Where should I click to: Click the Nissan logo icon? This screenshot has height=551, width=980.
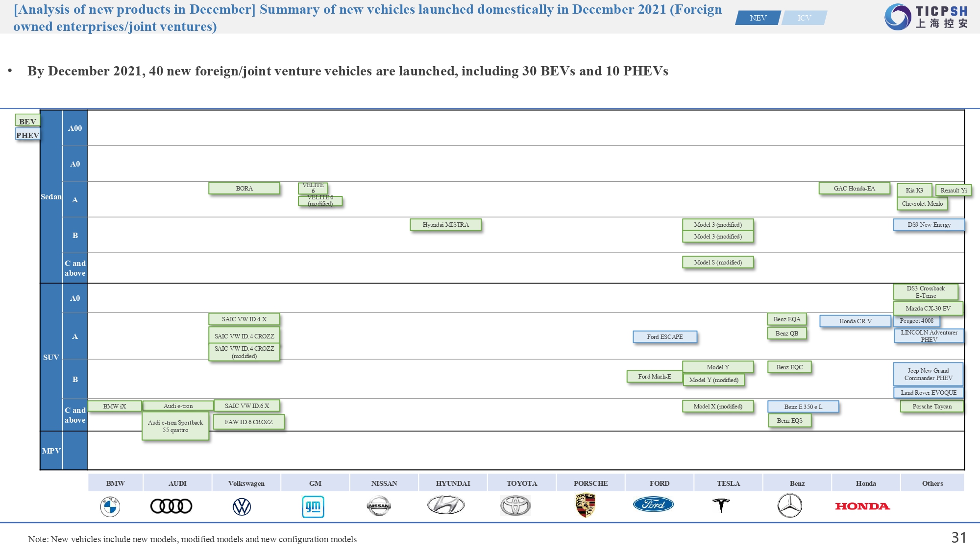click(379, 506)
